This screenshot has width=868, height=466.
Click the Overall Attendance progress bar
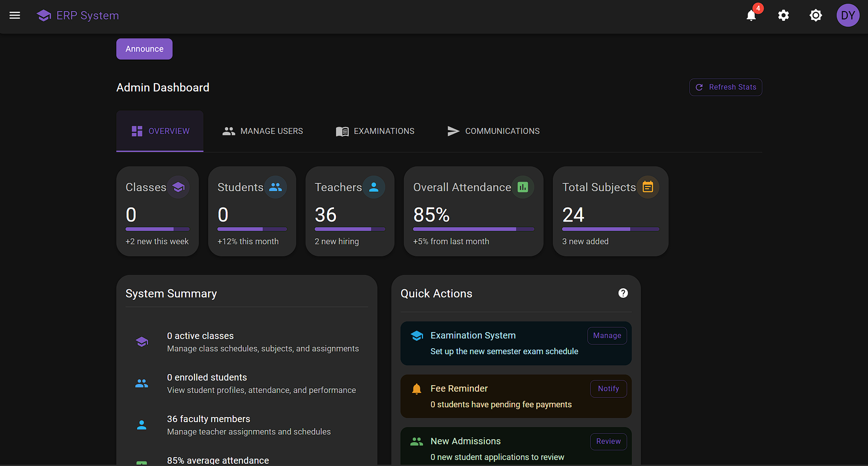(474, 229)
